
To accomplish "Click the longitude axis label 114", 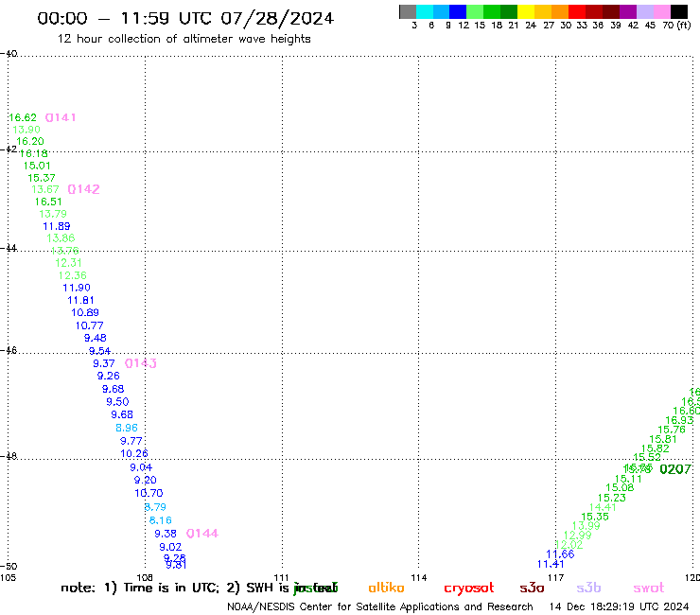I will [x=419, y=577].
